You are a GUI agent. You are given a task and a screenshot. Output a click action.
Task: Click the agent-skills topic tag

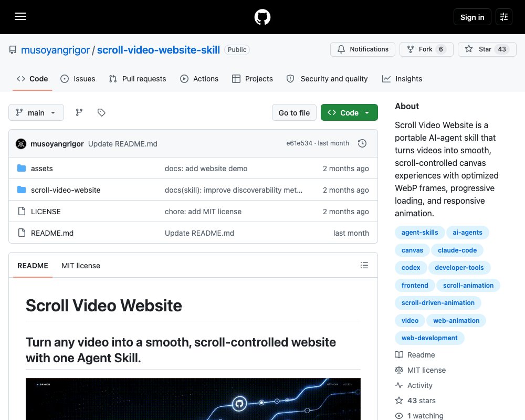[419, 233]
